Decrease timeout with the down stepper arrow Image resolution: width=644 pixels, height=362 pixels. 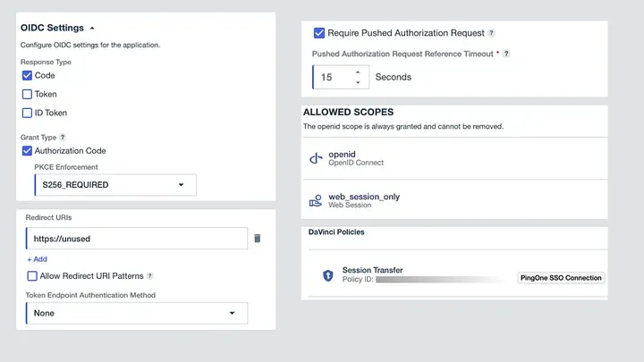point(358,82)
